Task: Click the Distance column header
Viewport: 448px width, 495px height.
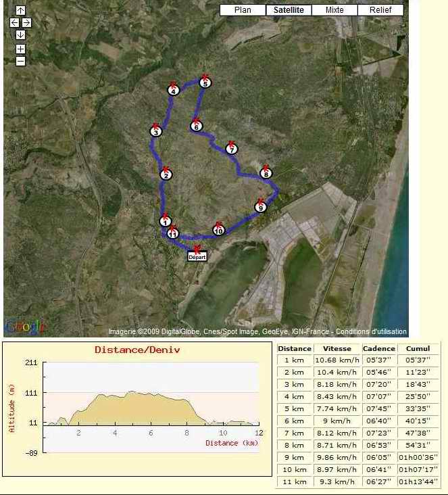Action: (x=295, y=348)
